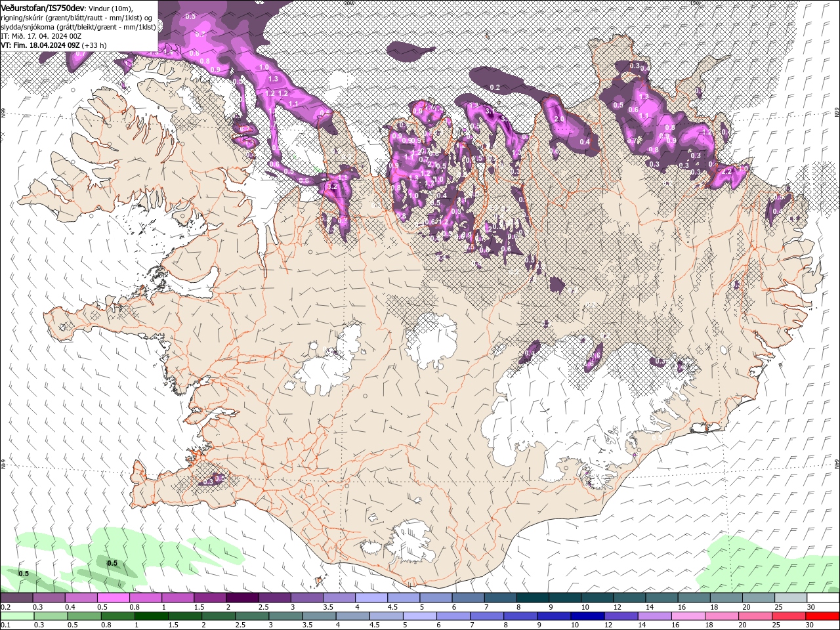
Task: Click the dark blue swatch above lower-row label 10
Action: [587, 616]
